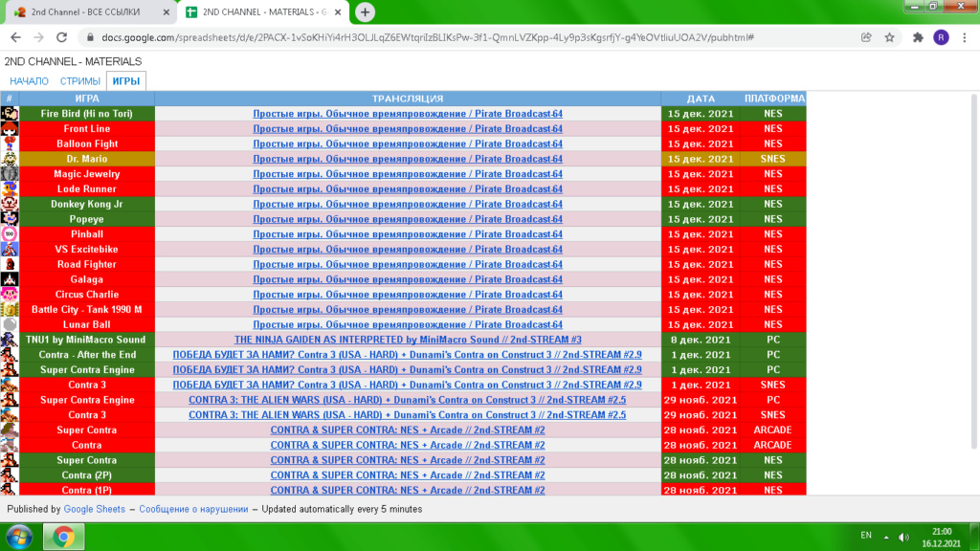The height and width of the screenshot is (551, 980).
Task: Click the ИГРА column header
Action: [x=87, y=99]
